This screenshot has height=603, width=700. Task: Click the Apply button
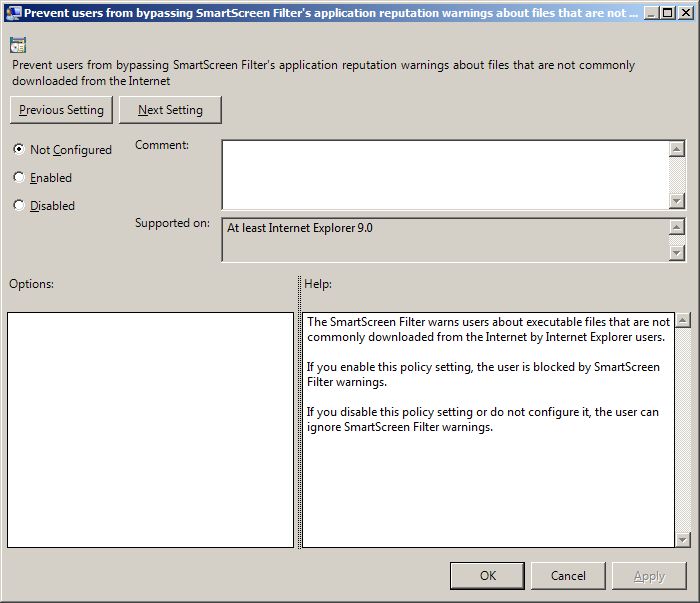[649, 575]
